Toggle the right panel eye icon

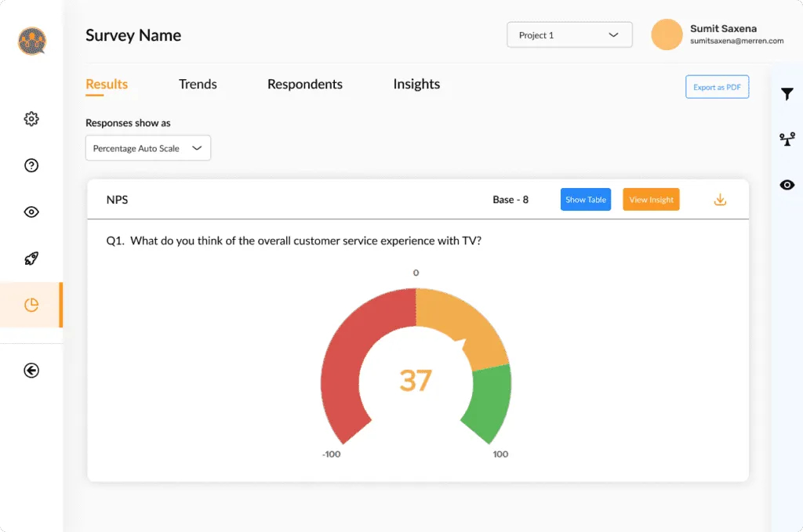pos(787,185)
